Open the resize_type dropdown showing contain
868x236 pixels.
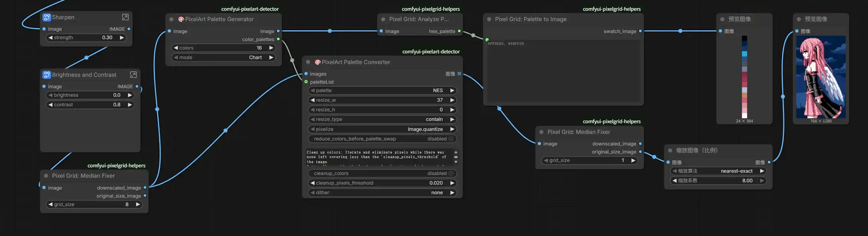382,119
